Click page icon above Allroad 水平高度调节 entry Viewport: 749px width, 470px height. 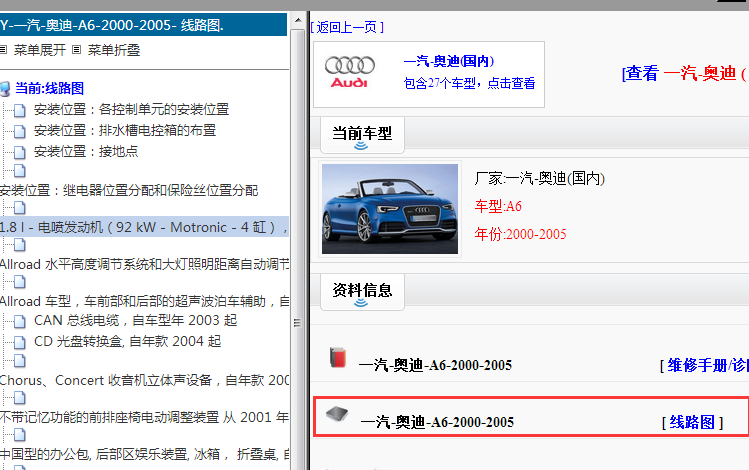tap(20, 245)
